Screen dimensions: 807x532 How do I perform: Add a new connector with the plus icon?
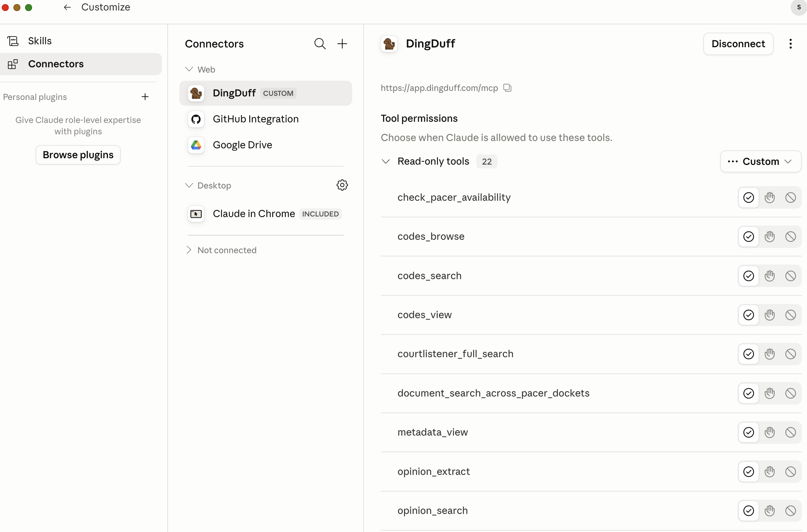tap(342, 44)
